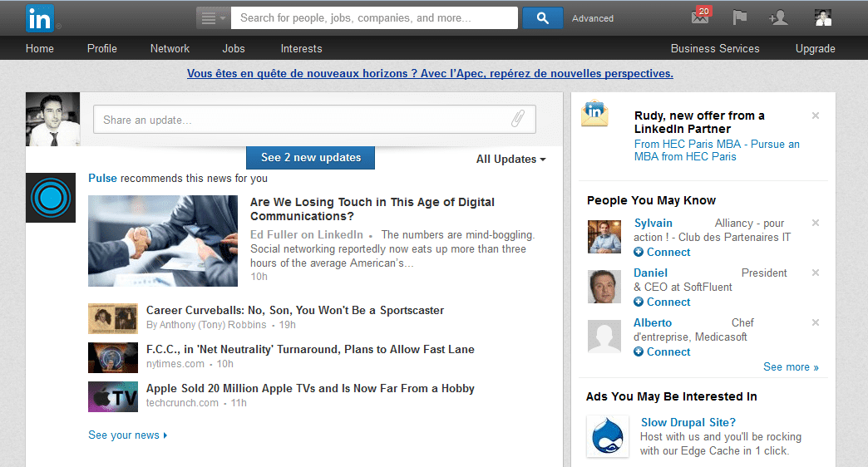The image size is (868, 467).
Task: Open the search category dropdown menu
Action: 213,18
